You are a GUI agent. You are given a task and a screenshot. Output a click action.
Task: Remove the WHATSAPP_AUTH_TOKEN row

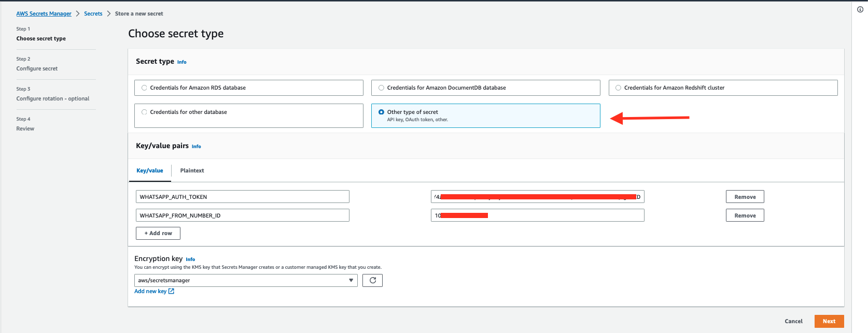pos(745,197)
